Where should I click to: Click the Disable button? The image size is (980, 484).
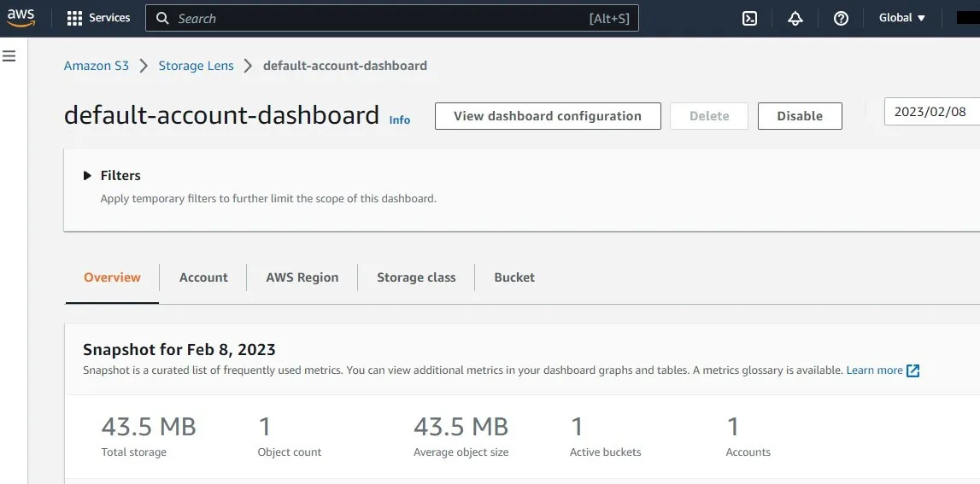(x=800, y=116)
